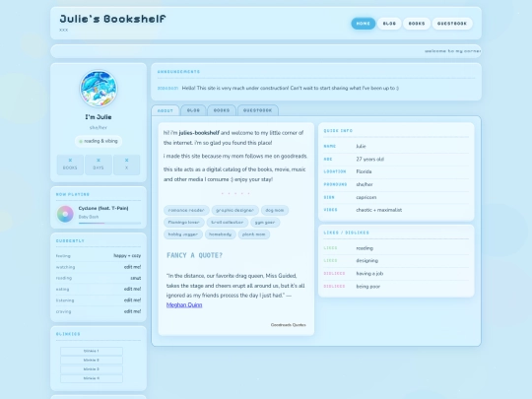Screen dimensions: 532x399
Task: Click the Goodreads Quotes credit link
Action: point(288,325)
